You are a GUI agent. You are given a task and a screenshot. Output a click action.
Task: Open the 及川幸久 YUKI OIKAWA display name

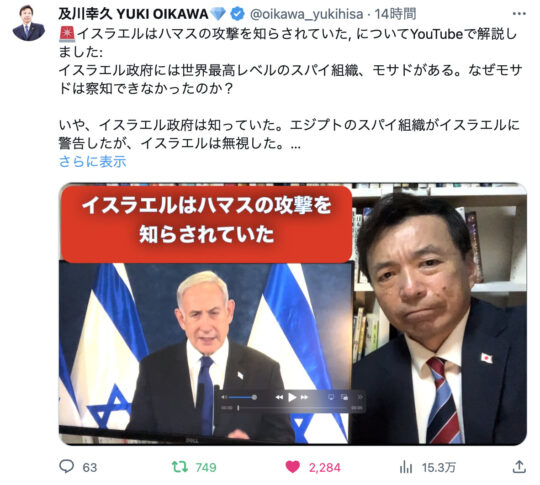tap(133, 14)
